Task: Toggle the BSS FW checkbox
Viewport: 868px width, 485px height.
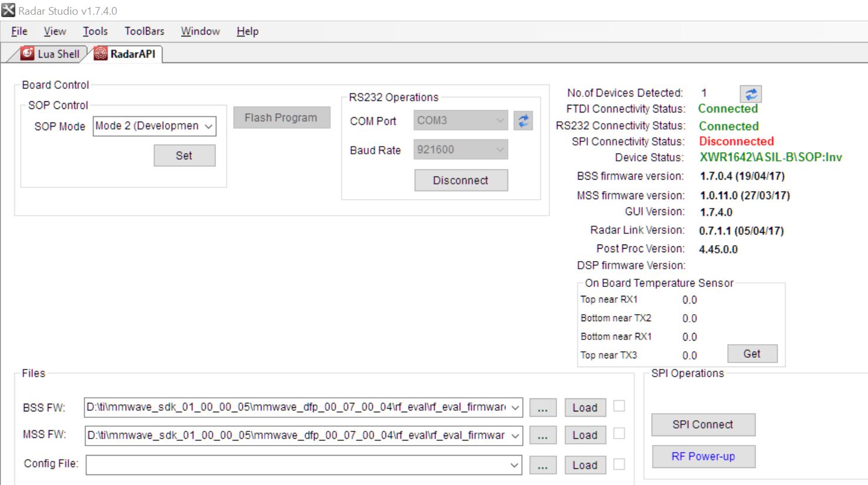Action: pos(619,406)
